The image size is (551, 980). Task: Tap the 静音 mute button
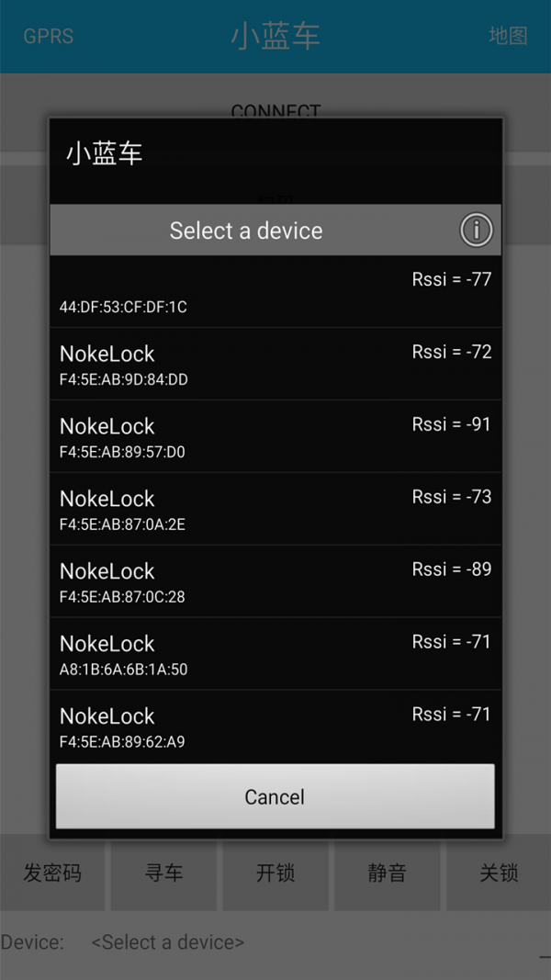coord(387,873)
